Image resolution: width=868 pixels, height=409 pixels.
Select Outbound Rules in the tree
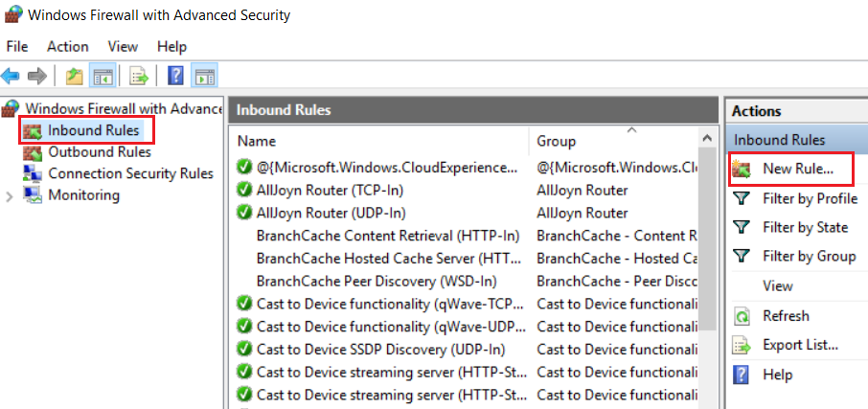coord(100,151)
